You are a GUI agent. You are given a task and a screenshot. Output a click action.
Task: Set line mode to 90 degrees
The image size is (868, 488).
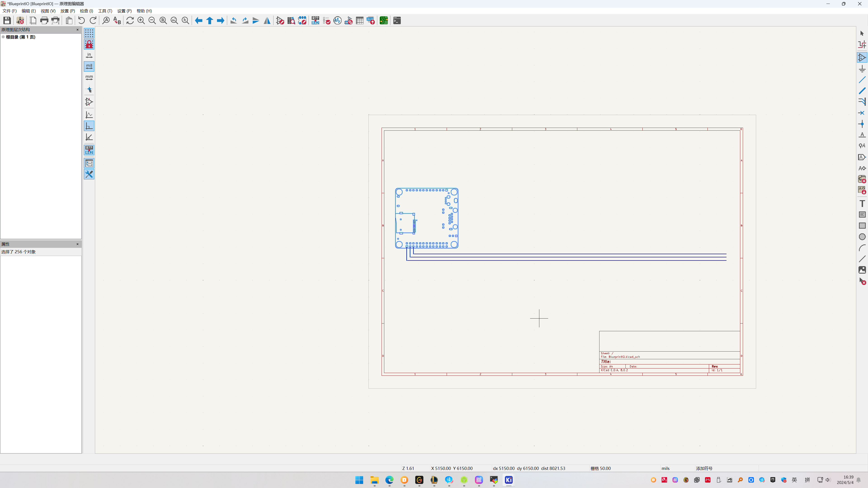point(89,126)
